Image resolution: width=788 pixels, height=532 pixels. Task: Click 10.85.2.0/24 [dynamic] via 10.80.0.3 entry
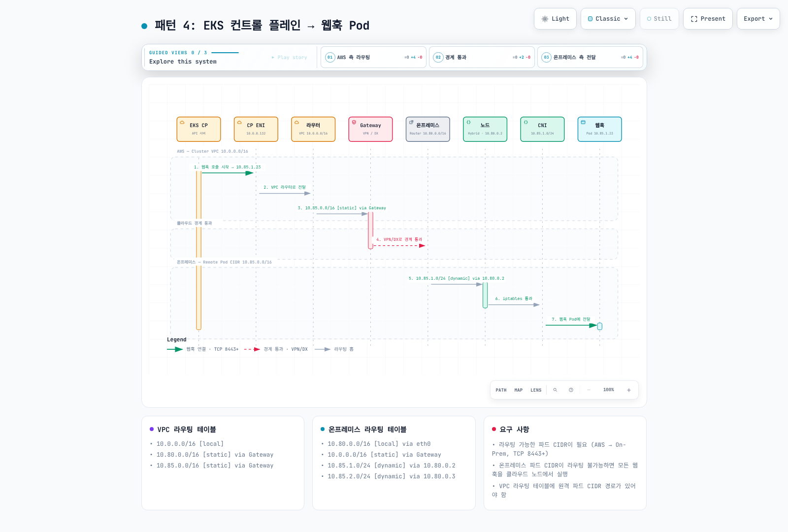click(x=392, y=476)
